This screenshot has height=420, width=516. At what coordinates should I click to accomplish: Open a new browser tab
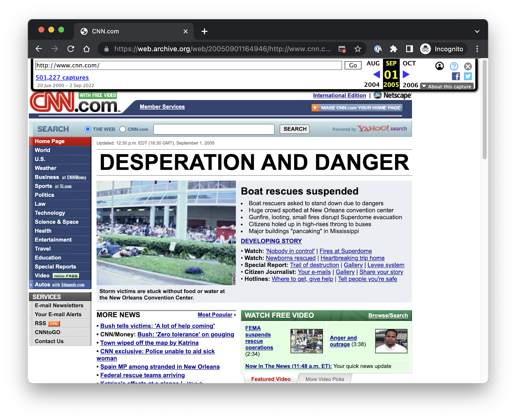[x=204, y=31]
